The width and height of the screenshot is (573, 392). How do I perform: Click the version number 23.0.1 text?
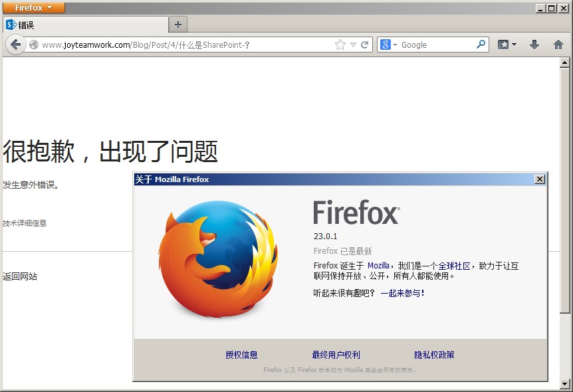(325, 237)
